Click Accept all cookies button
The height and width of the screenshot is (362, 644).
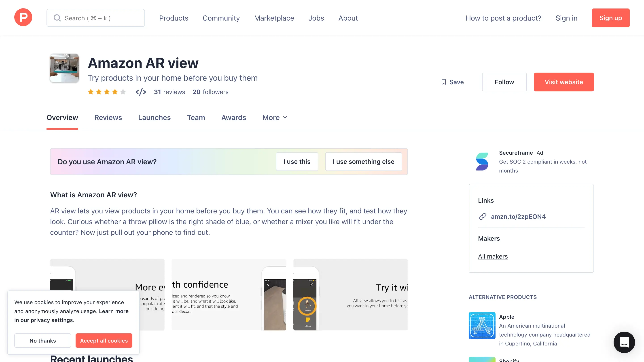[104, 341]
